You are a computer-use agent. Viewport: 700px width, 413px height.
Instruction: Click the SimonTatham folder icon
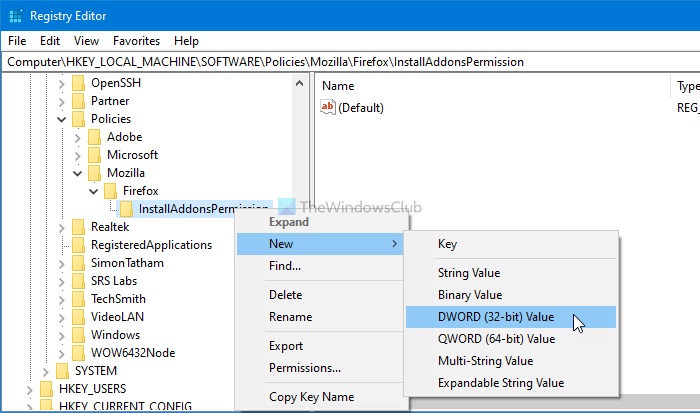(79, 263)
